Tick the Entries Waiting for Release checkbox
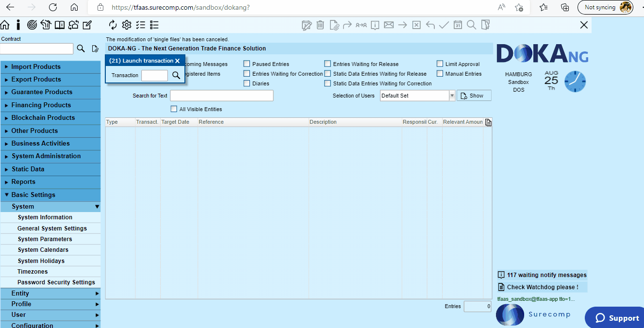This screenshot has width=644, height=328. 328,64
